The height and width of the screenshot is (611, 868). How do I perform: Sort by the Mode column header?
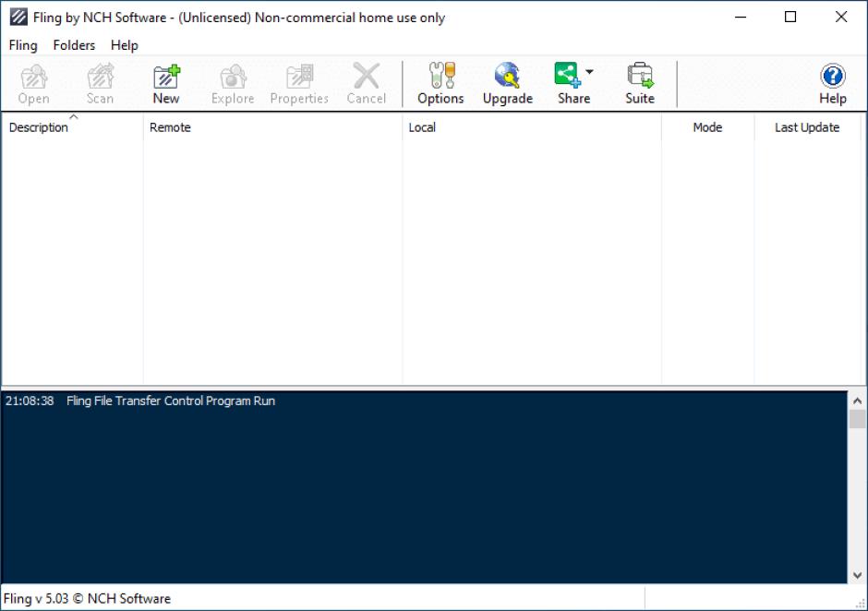pos(707,127)
